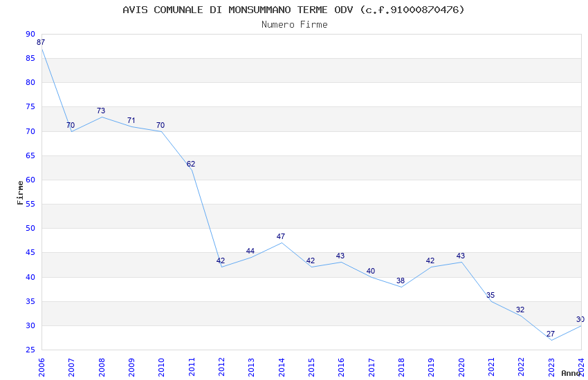
Task: Click the 70 data label above 2010
Action: (160, 126)
